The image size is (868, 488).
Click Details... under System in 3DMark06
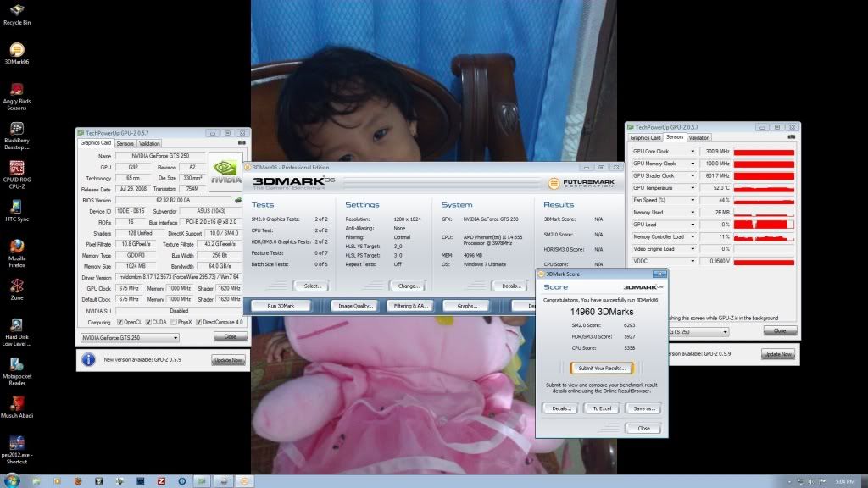coord(509,286)
